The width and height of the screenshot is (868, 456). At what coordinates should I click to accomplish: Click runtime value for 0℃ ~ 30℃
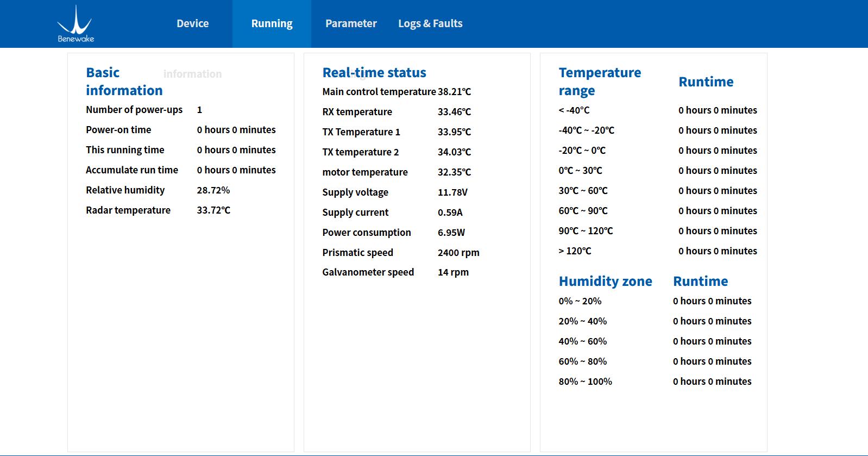[718, 171]
